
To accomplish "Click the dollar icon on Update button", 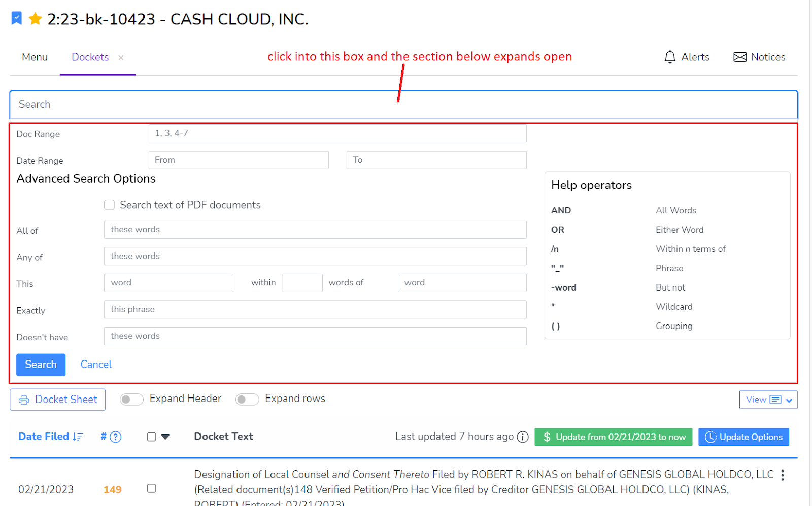I will click(x=547, y=437).
